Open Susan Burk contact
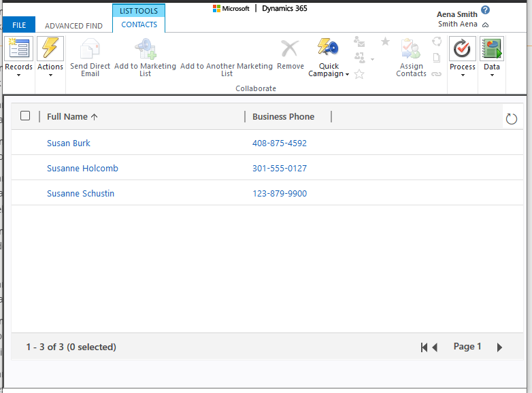Screen dimensions: 532x393 (x=69, y=143)
